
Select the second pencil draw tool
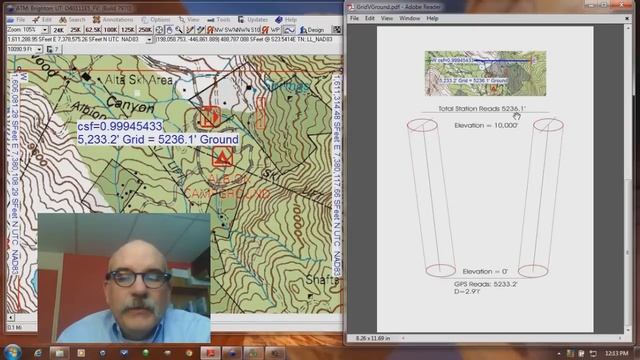[x=200, y=30]
